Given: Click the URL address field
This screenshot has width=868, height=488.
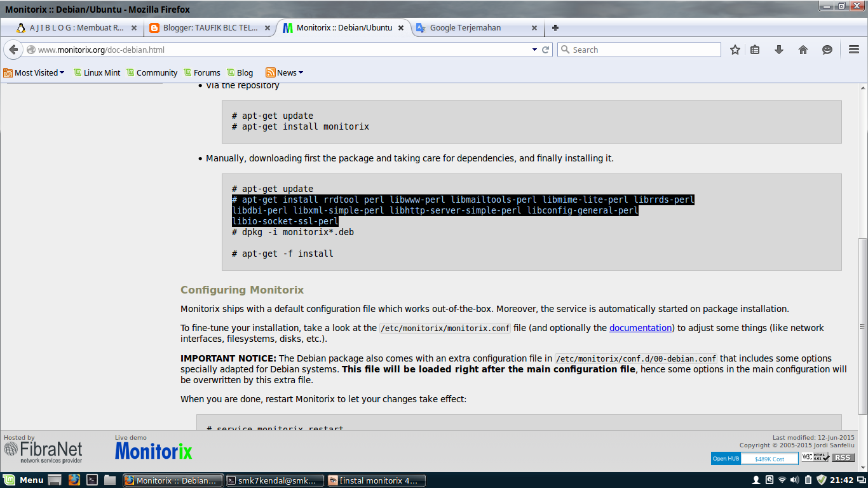Looking at the screenshot, I should pos(283,50).
